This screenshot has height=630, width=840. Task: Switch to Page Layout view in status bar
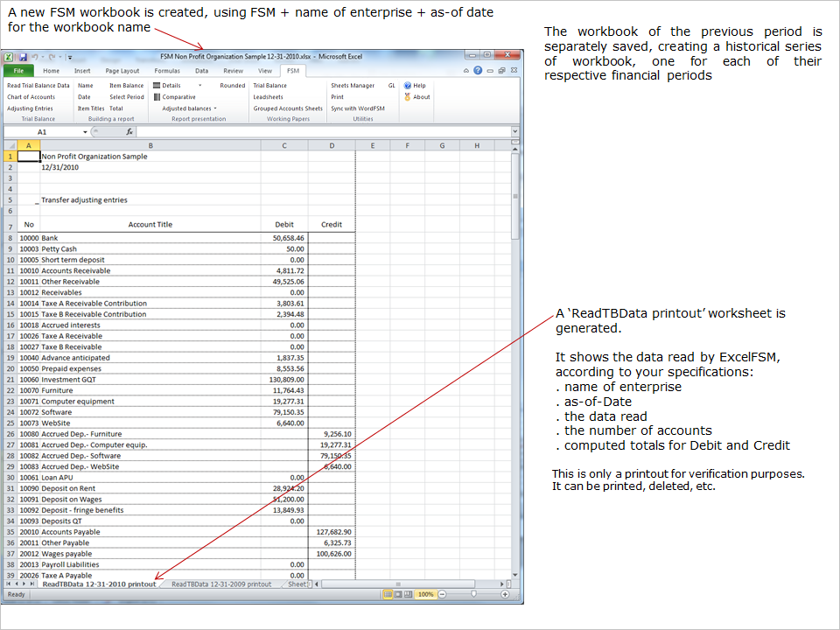pos(399,594)
